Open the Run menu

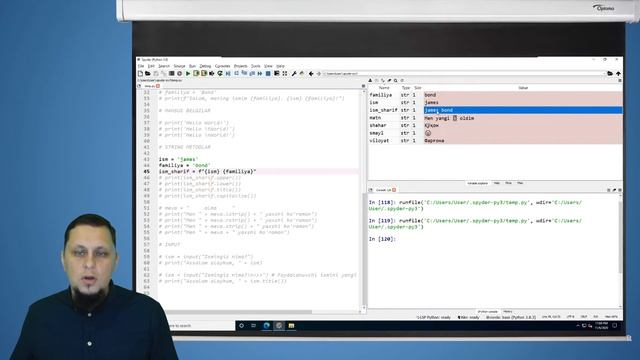coord(192,66)
